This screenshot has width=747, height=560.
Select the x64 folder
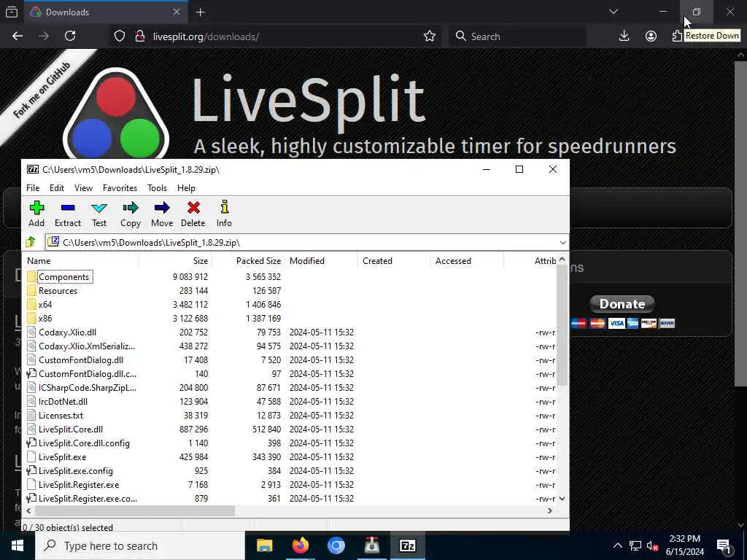[x=45, y=305]
